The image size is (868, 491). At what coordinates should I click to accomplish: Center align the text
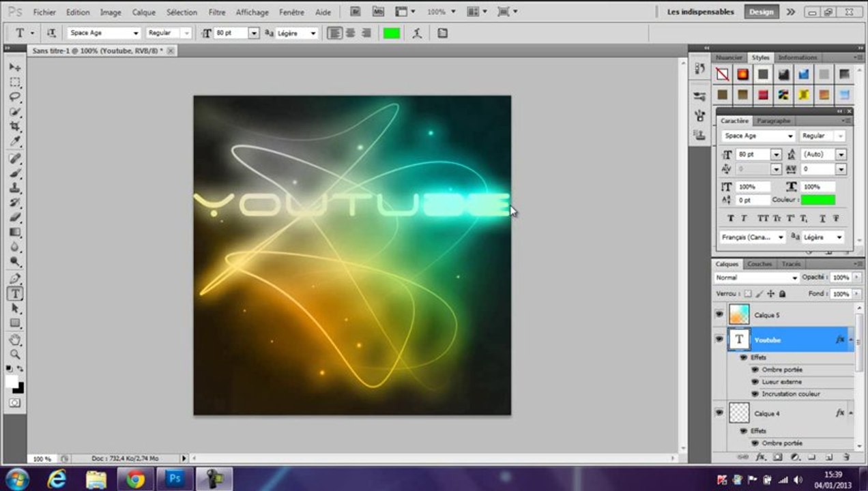tap(350, 33)
